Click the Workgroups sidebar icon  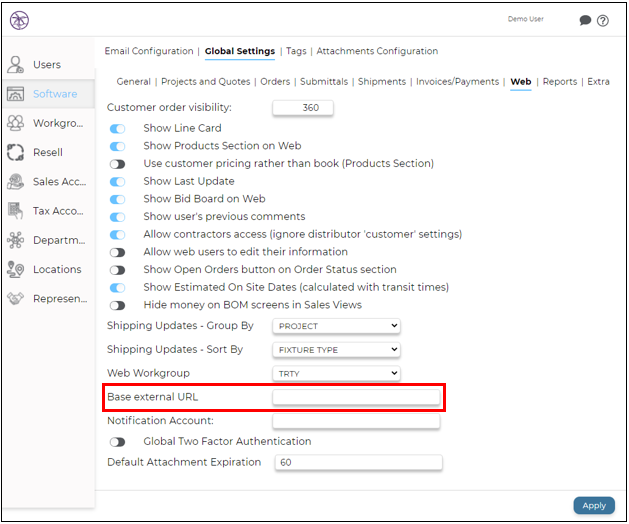pos(15,123)
